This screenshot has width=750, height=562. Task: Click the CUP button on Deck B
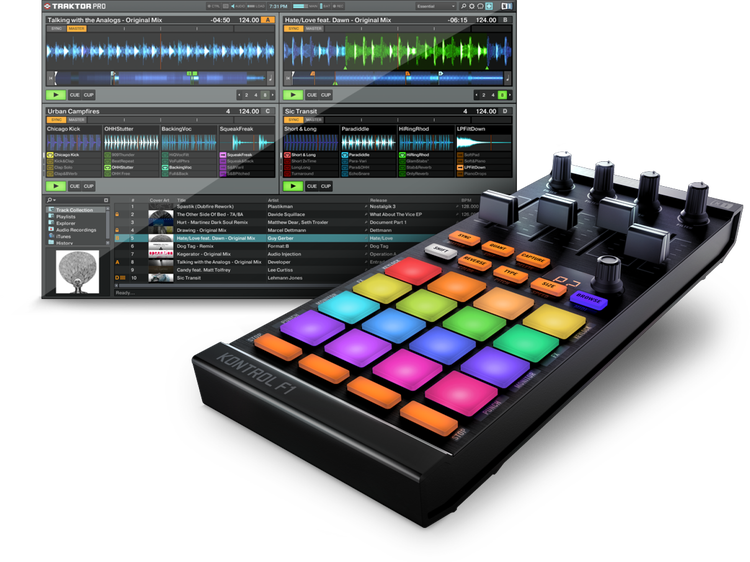326,95
